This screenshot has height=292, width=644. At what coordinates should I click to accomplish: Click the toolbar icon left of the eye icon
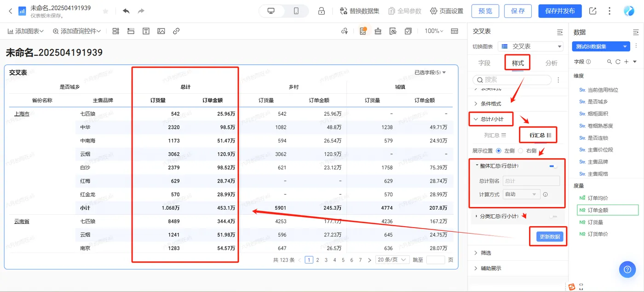378,31
